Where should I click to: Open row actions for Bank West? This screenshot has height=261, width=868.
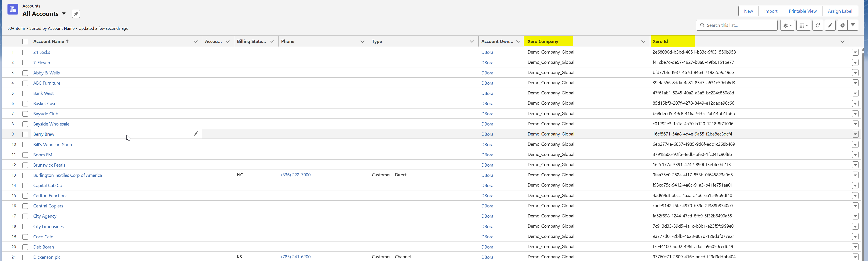(x=855, y=93)
